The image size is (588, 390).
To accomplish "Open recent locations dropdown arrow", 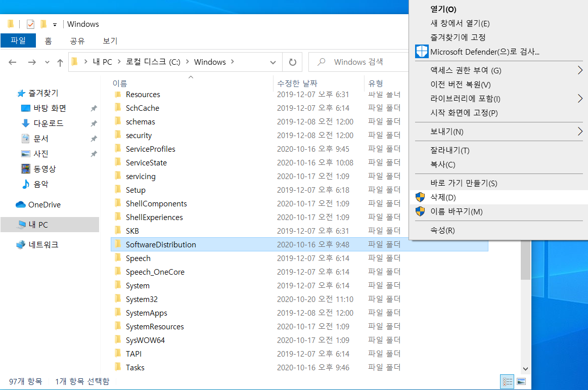I will tap(47, 62).
